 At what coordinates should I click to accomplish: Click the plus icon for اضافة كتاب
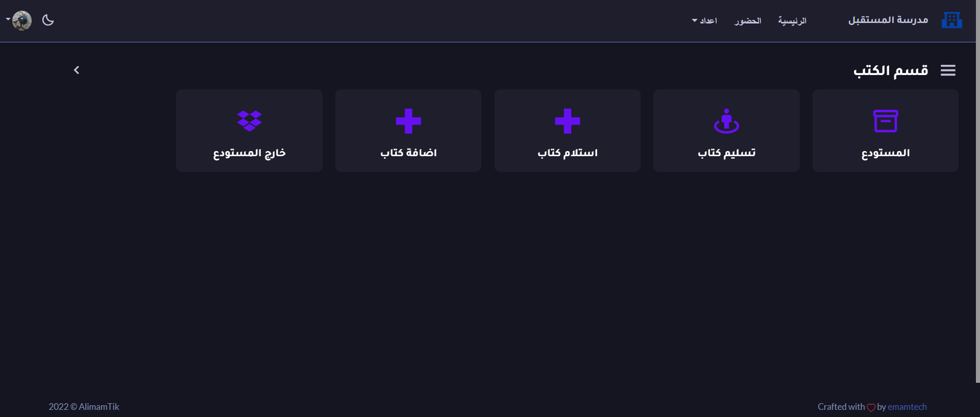tap(408, 121)
